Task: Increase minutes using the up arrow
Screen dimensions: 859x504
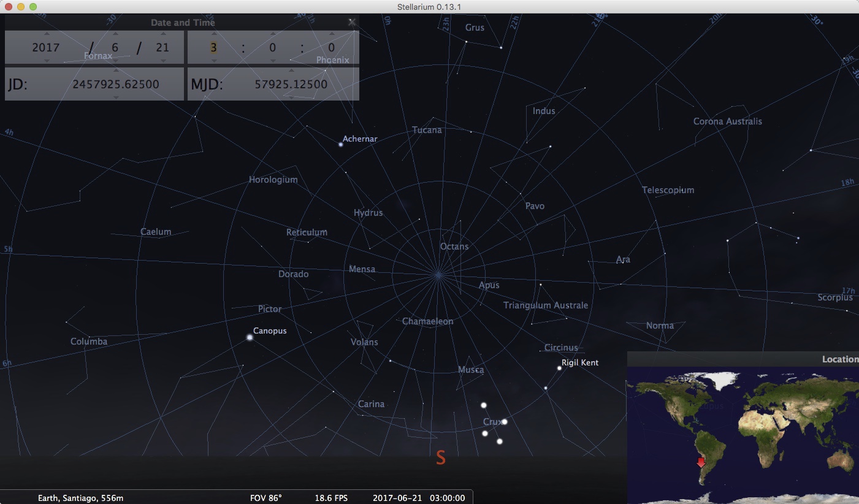Action: 273,34
